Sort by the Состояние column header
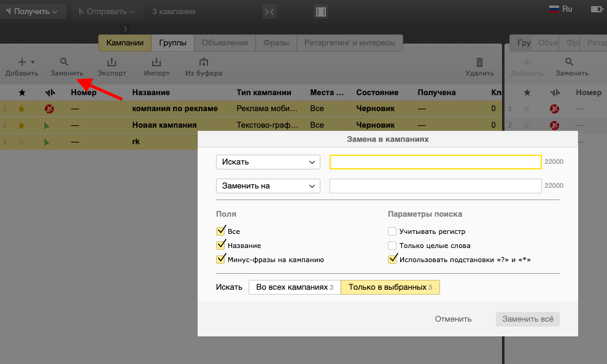607x364 pixels. (x=377, y=93)
